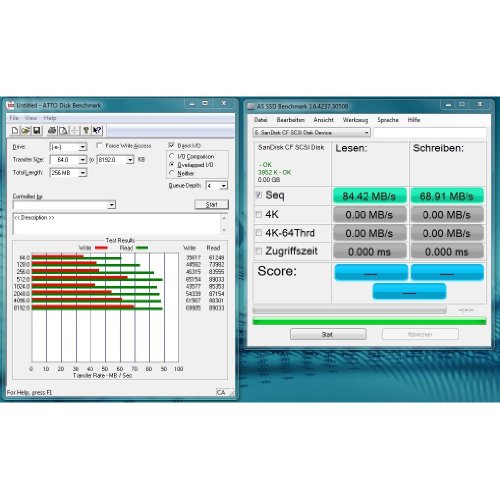Viewport: 500px width, 500px height.
Task: Open the ATTO View menu
Action: point(31,118)
